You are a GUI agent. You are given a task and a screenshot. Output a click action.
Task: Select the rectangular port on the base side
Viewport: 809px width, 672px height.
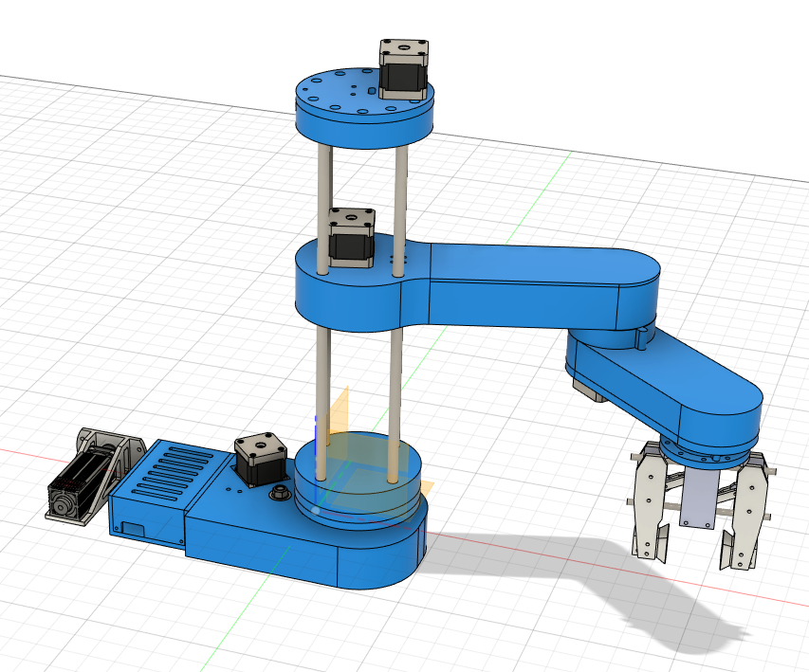pos(134,530)
